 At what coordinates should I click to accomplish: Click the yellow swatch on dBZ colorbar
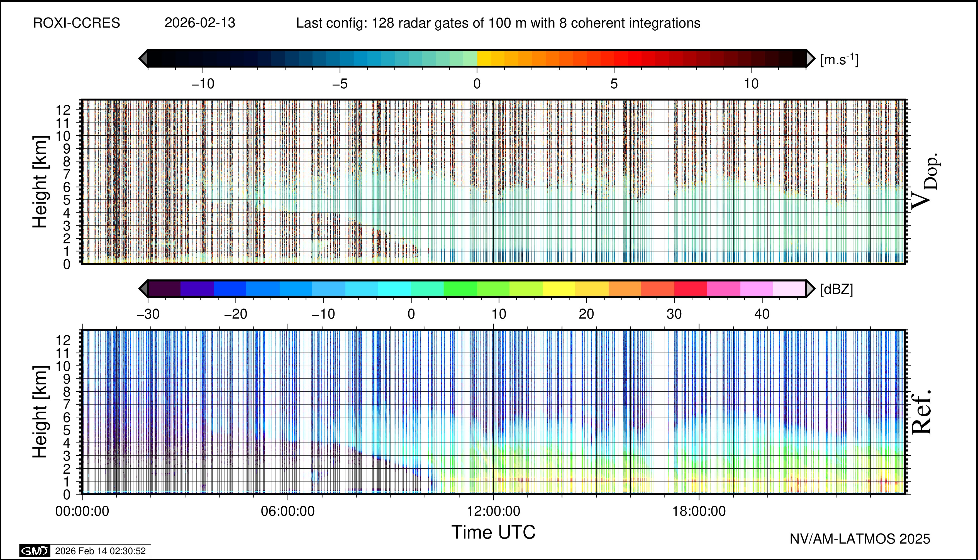point(559,288)
